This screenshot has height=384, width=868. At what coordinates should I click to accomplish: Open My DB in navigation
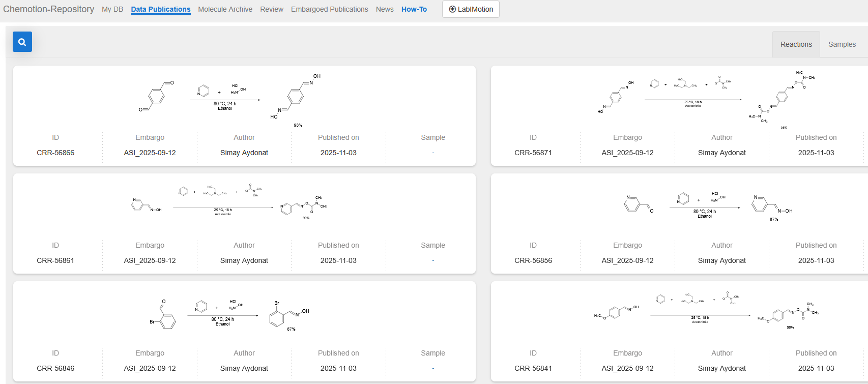click(x=112, y=9)
